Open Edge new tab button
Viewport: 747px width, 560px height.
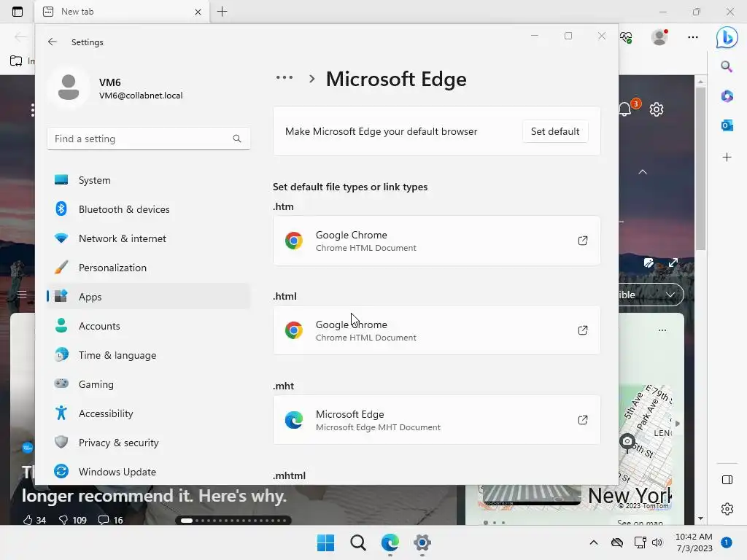click(222, 12)
